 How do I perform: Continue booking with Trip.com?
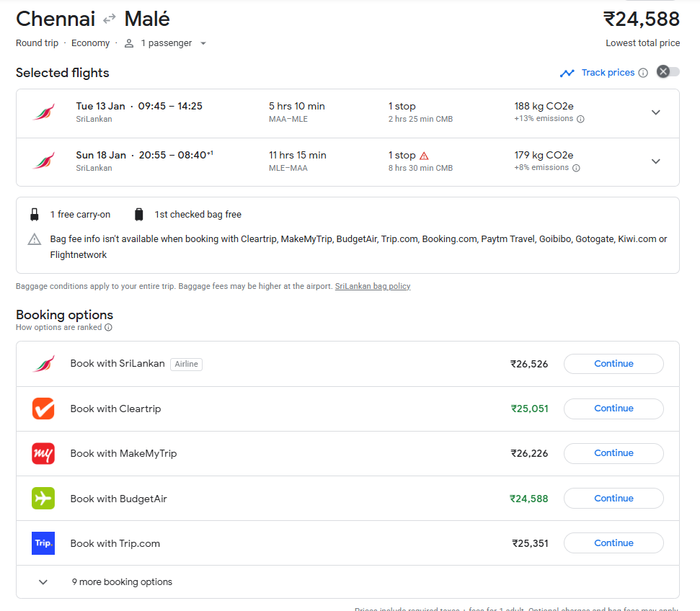click(x=613, y=543)
